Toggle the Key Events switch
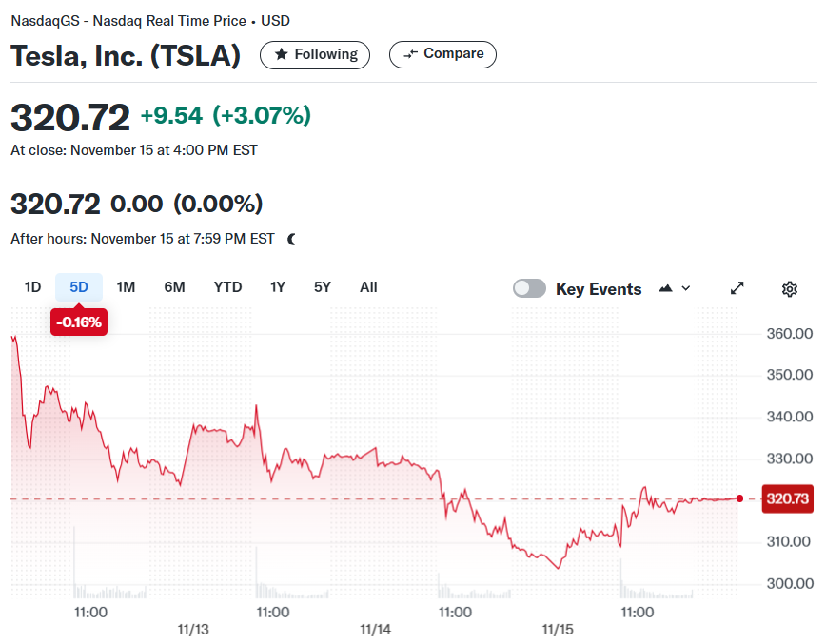The height and width of the screenshot is (644, 826). click(x=529, y=288)
